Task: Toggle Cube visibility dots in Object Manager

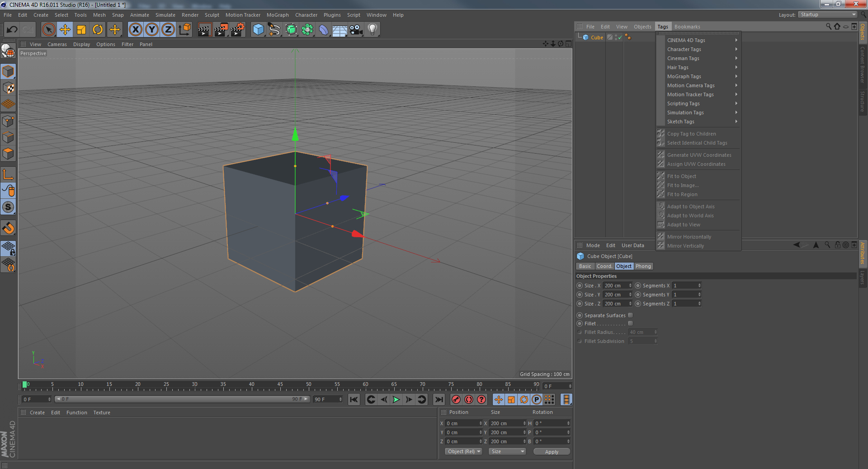Action: (x=615, y=38)
